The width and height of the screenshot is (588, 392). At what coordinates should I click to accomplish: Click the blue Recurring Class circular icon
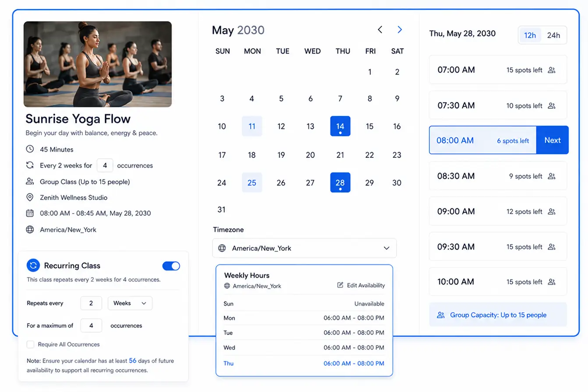coord(33,265)
